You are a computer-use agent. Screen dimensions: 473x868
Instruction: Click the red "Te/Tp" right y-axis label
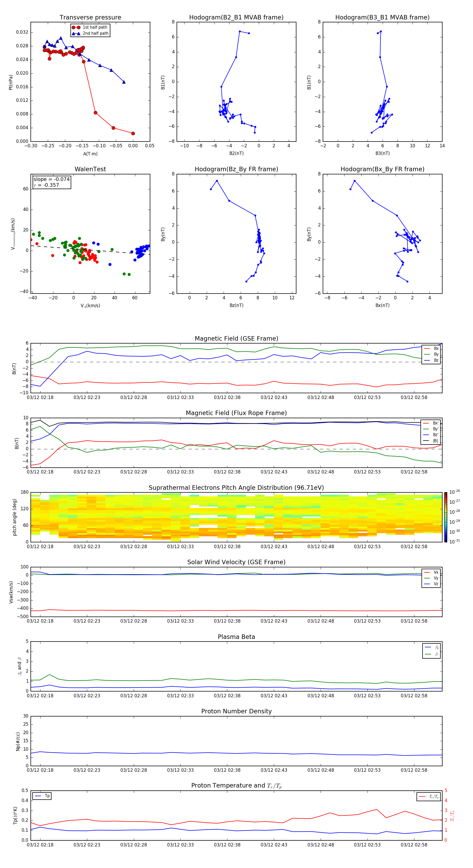[x=453, y=816]
